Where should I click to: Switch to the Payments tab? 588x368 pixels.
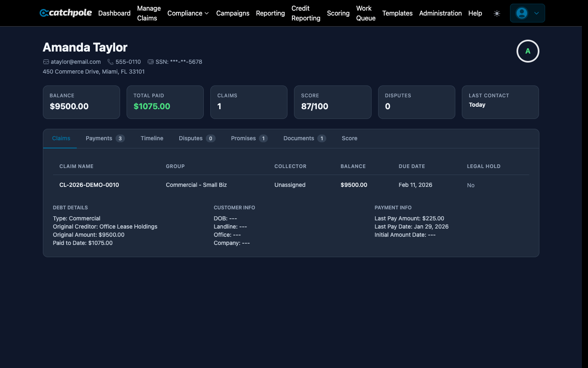[98, 138]
